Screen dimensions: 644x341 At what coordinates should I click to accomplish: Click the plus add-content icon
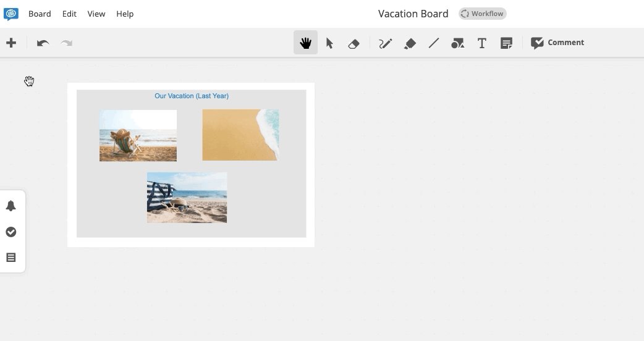11,43
